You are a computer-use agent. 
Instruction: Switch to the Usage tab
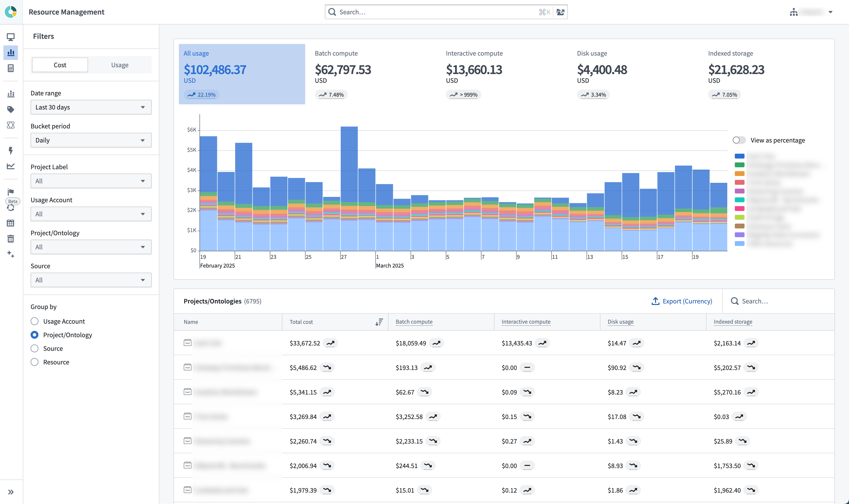pos(120,65)
